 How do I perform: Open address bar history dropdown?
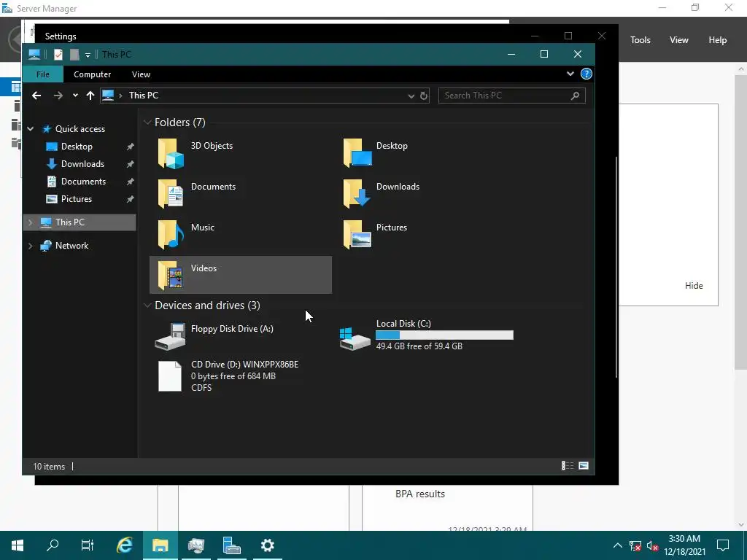click(x=411, y=96)
